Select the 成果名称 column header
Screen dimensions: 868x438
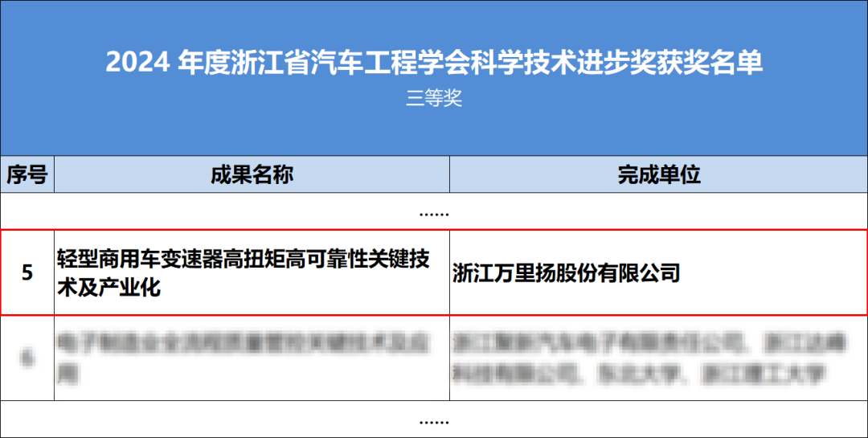pos(252,174)
